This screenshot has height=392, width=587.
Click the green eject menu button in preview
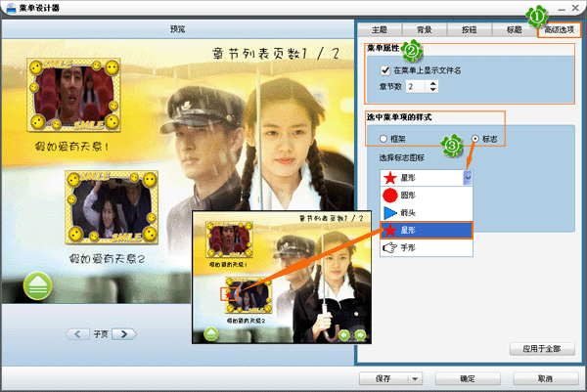37,285
